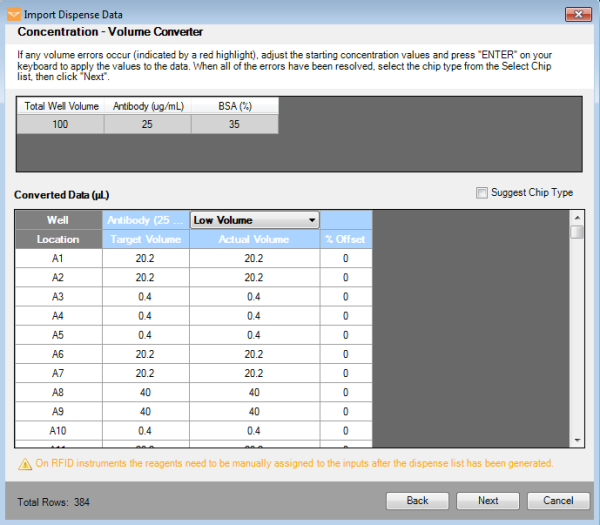The image size is (600, 525).
Task: Select well A9 location cell
Action: [59, 411]
